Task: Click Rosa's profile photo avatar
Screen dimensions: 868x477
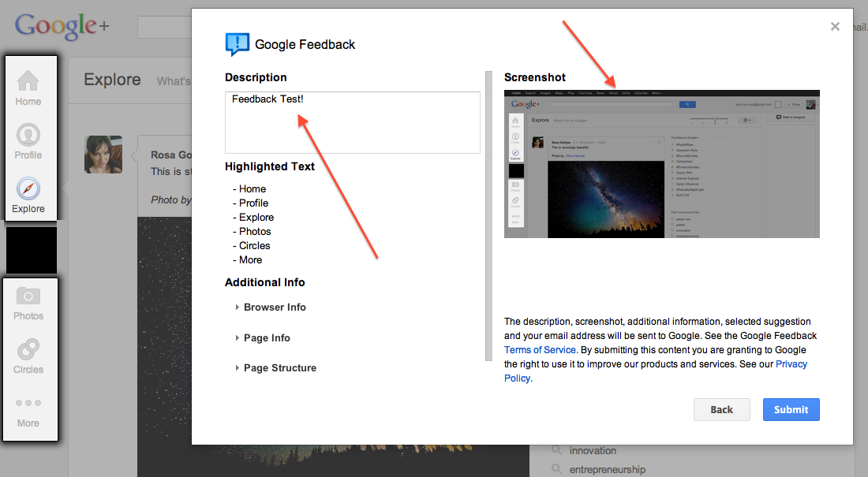Action: [103, 155]
